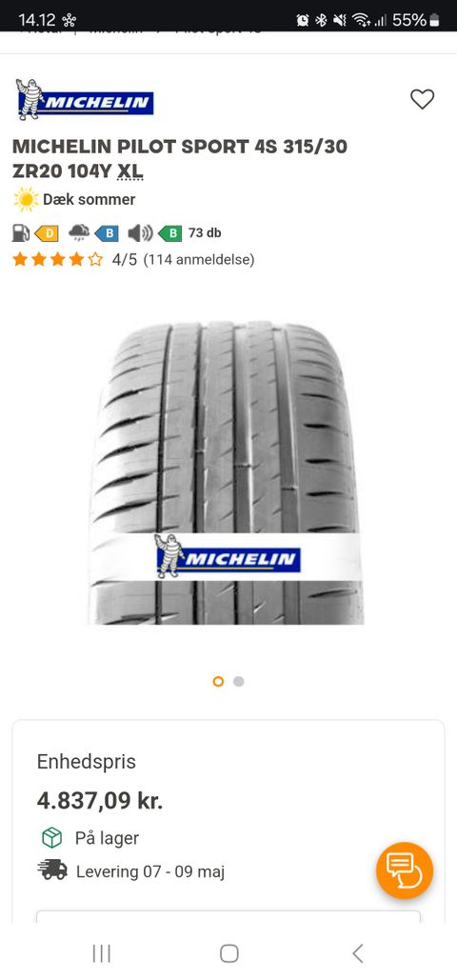457x980 pixels.
Task: Open the orange chat support bubble
Action: (x=405, y=870)
